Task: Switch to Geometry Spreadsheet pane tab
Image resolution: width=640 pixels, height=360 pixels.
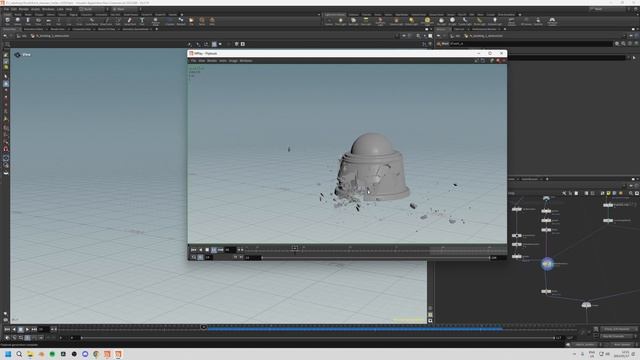Action: (136, 29)
